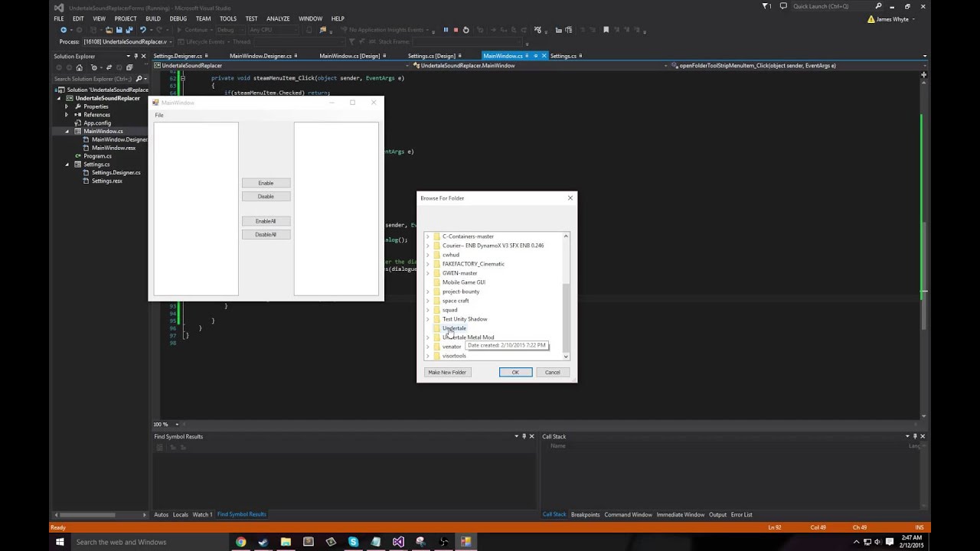Click the Windows taskbar search box
This screenshot has height=551, width=980.
pyautogui.click(x=148, y=542)
